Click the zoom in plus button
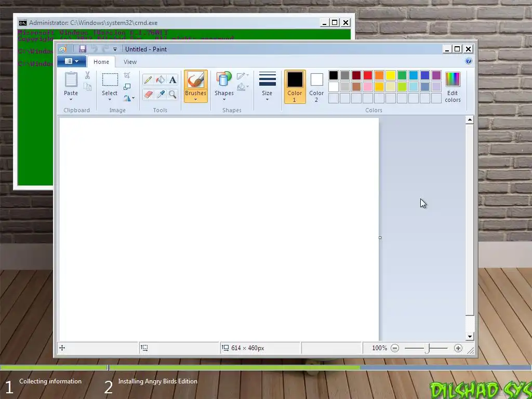The width and height of the screenshot is (532, 399). point(458,348)
